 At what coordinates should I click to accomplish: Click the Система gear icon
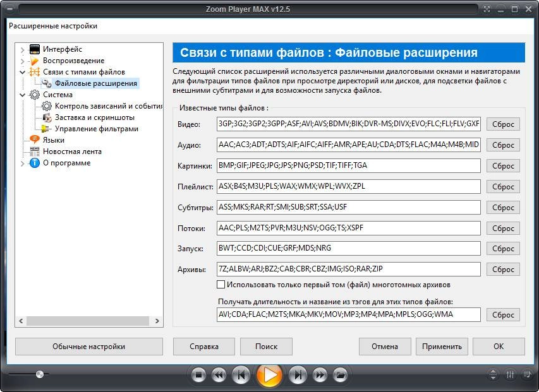[x=34, y=95]
